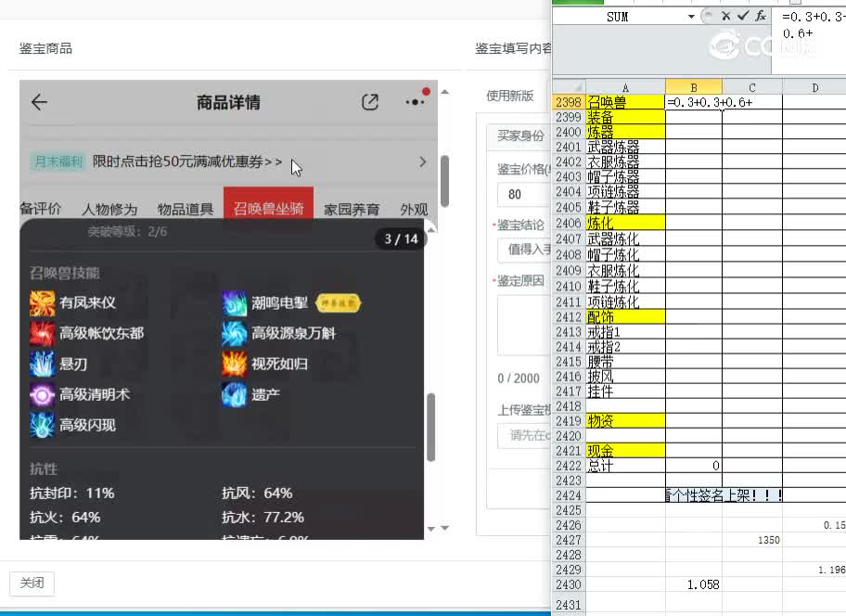The height and width of the screenshot is (616, 846).
Task: Click the 限时点击抢50元满减优惠券 link
Action: coord(187,161)
